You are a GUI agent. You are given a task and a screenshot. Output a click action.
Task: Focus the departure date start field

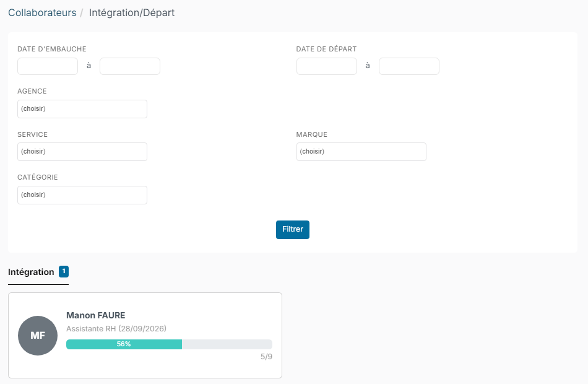tap(327, 66)
